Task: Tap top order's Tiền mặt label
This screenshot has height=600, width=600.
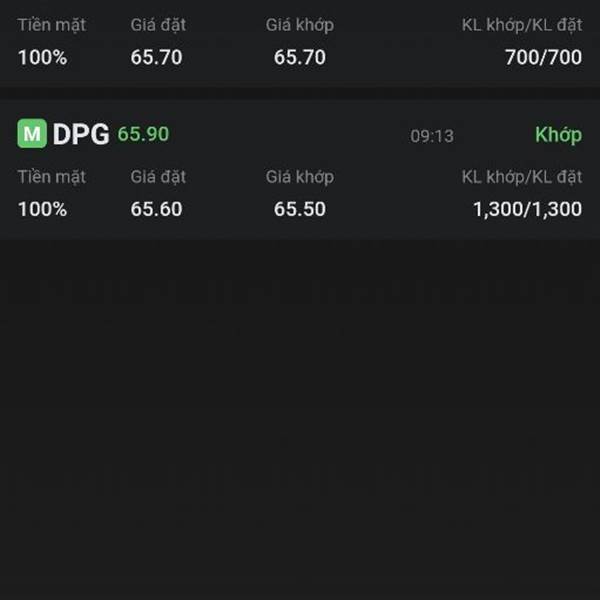Action: [x=52, y=25]
